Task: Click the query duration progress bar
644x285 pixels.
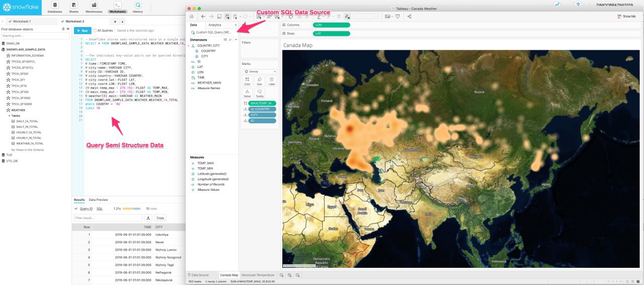Action: coord(132,208)
